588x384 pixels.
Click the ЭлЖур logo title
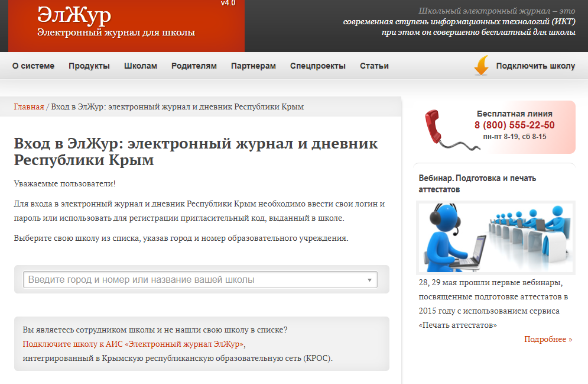click(x=74, y=16)
